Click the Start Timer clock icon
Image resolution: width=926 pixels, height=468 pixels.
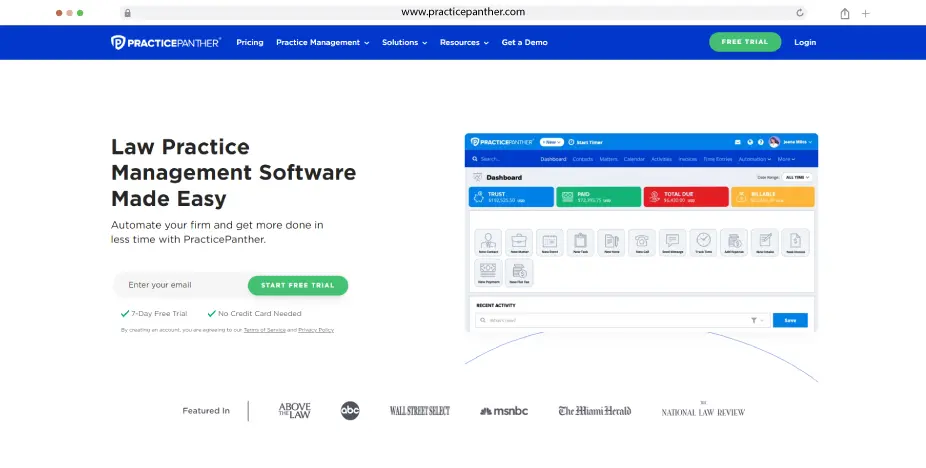571,142
